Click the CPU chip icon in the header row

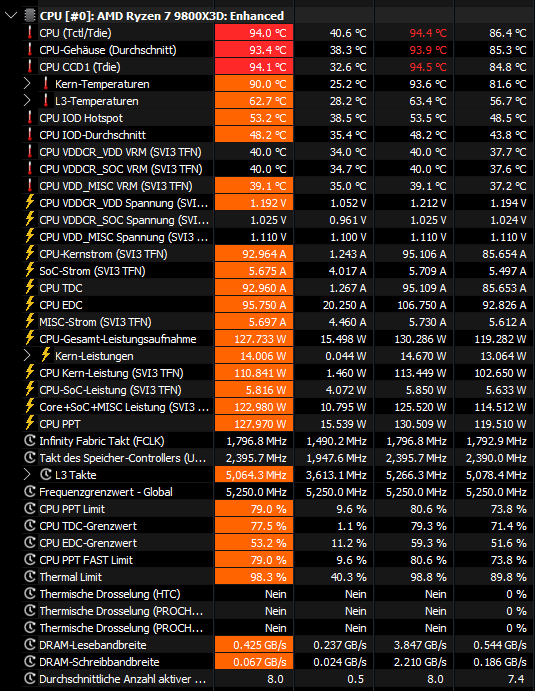pos(30,16)
